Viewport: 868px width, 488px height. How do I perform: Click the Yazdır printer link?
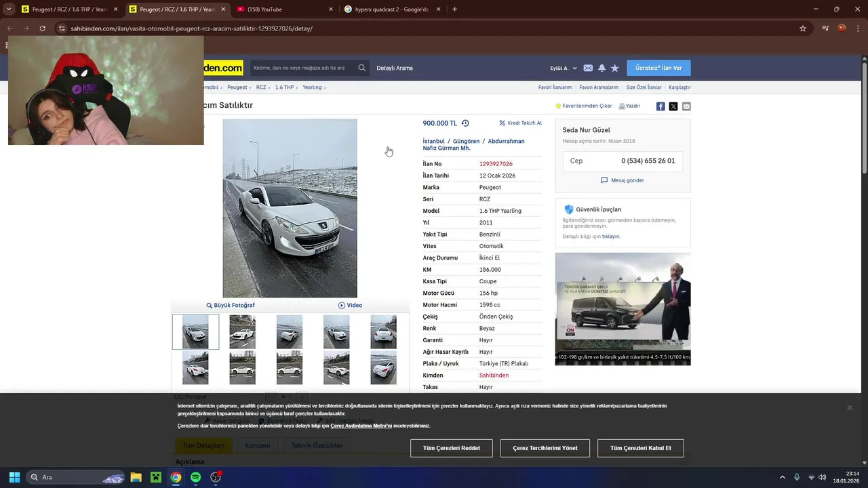[629, 106]
